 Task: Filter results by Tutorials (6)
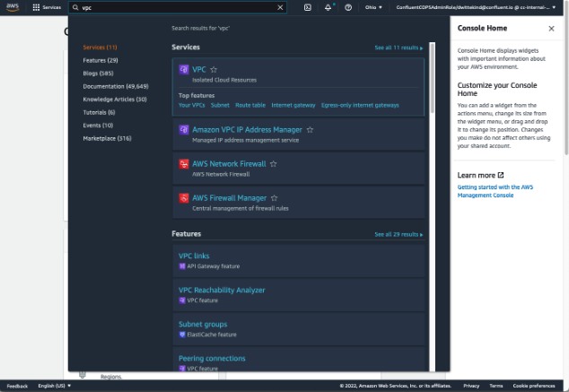(99, 112)
